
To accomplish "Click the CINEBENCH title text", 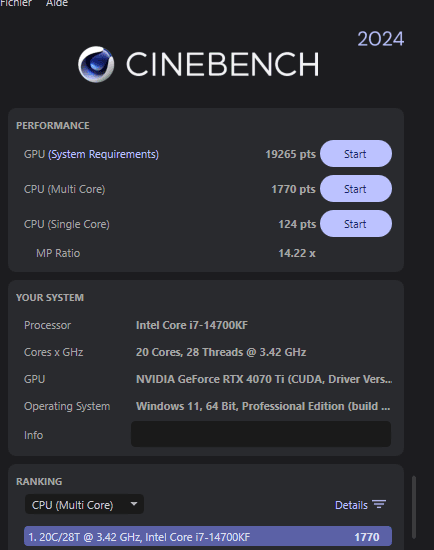I will click(x=223, y=64).
